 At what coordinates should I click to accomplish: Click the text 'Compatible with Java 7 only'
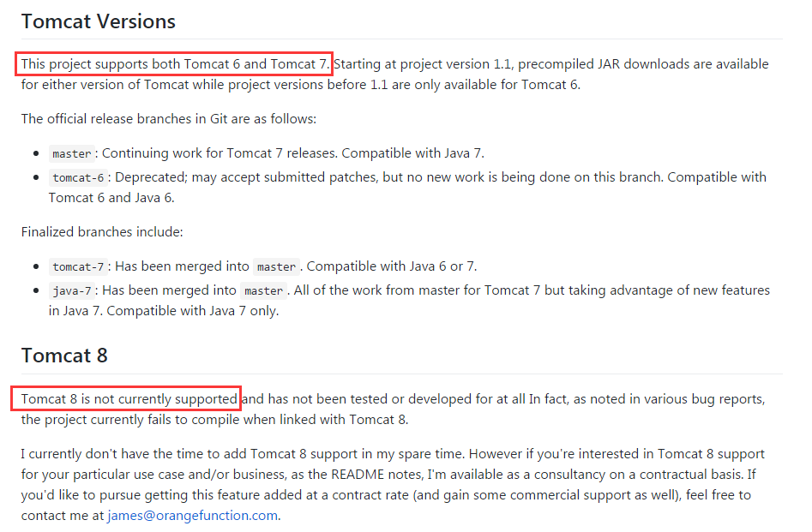pyautogui.click(x=193, y=311)
